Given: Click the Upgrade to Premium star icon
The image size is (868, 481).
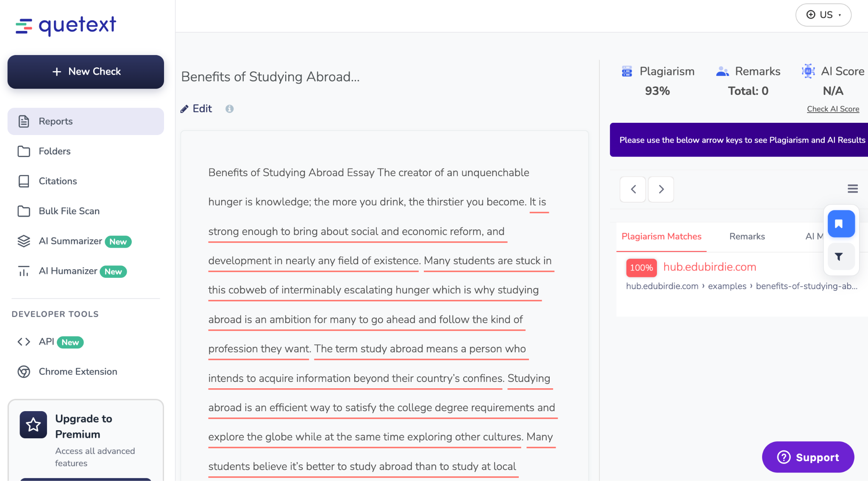Looking at the screenshot, I should (33, 425).
